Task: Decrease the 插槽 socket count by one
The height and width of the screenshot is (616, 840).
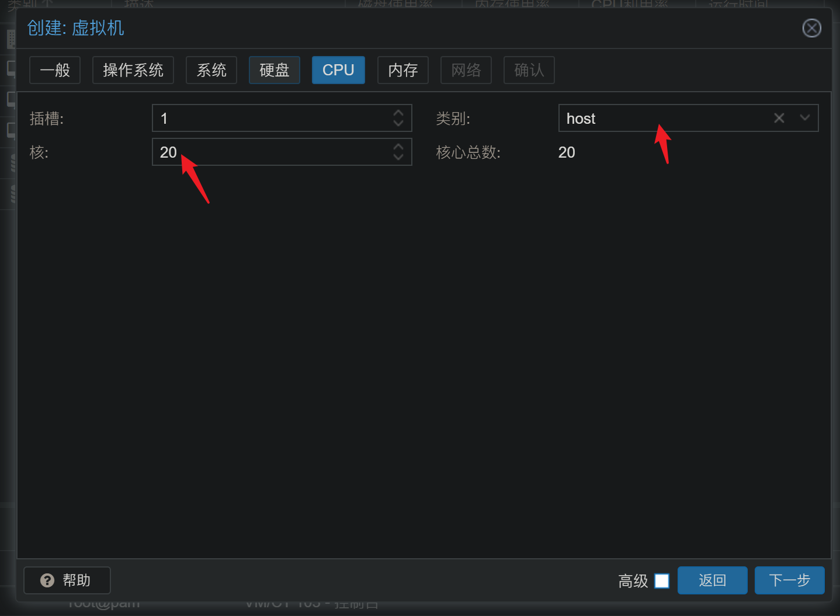Action: pos(398,124)
